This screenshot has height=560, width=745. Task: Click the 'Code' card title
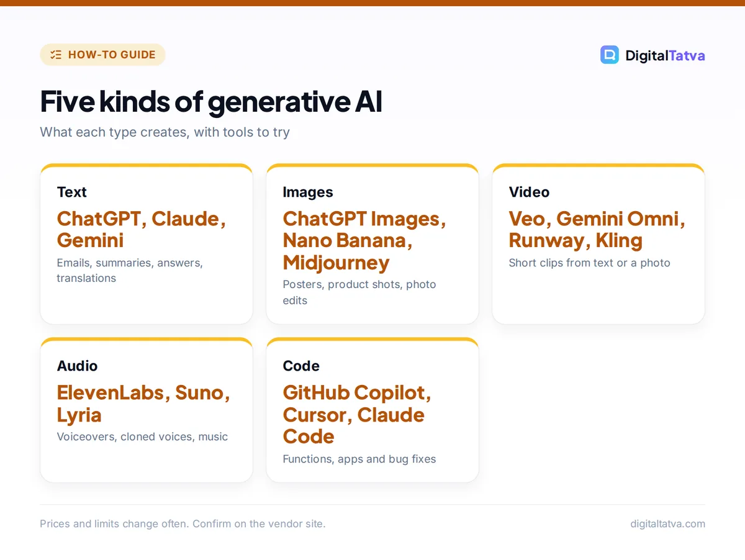pos(301,366)
